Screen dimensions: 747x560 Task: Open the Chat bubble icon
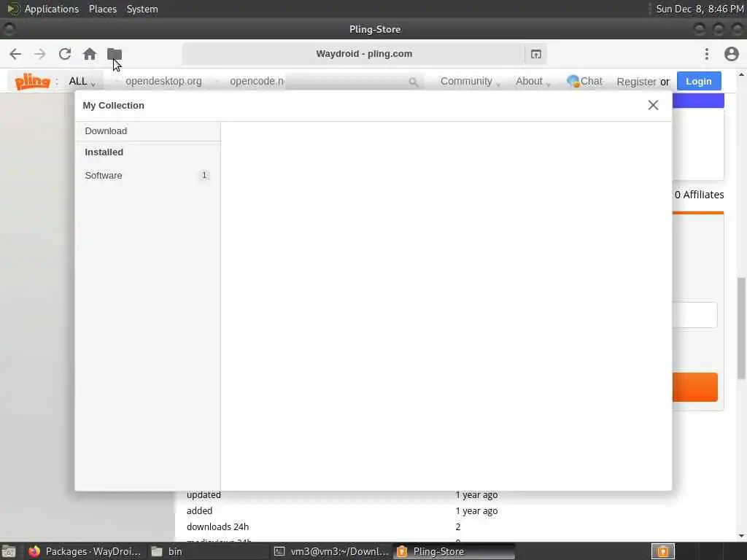point(573,82)
